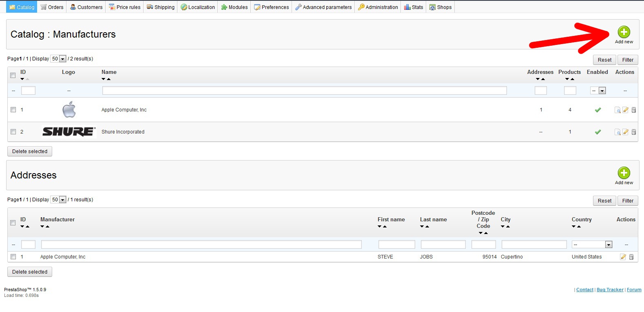Select all addresses with header checkbox
The height and width of the screenshot is (312, 644).
(13, 223)
